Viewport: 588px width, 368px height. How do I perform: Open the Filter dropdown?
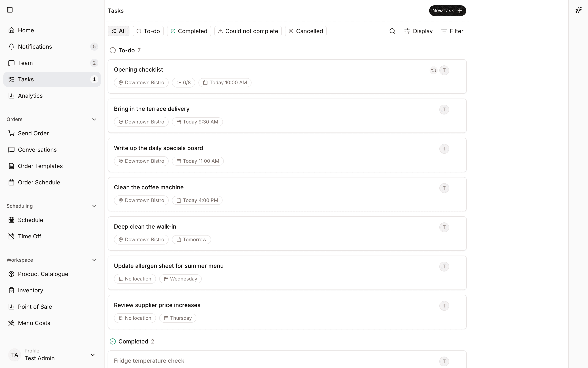coord(452,31)
